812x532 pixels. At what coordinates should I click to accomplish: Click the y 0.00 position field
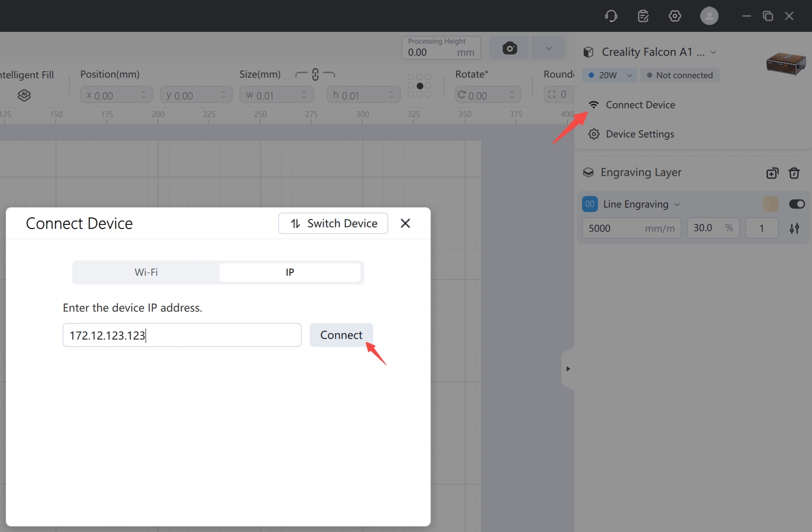pyautogui.click(x=196, y=95)
